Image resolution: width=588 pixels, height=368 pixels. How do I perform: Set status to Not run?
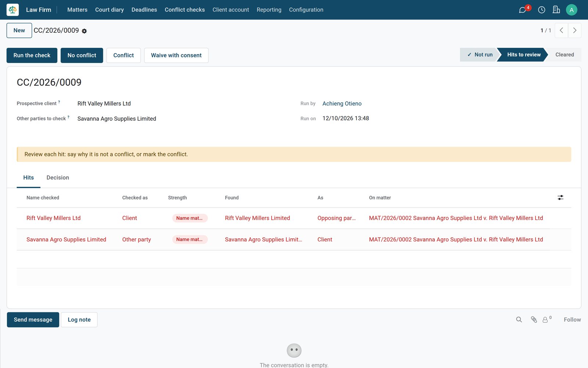pos(480,54)
